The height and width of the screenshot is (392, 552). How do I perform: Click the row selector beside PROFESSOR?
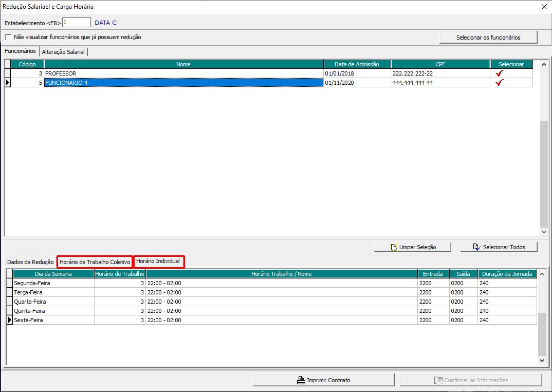(x=7, y=73)
